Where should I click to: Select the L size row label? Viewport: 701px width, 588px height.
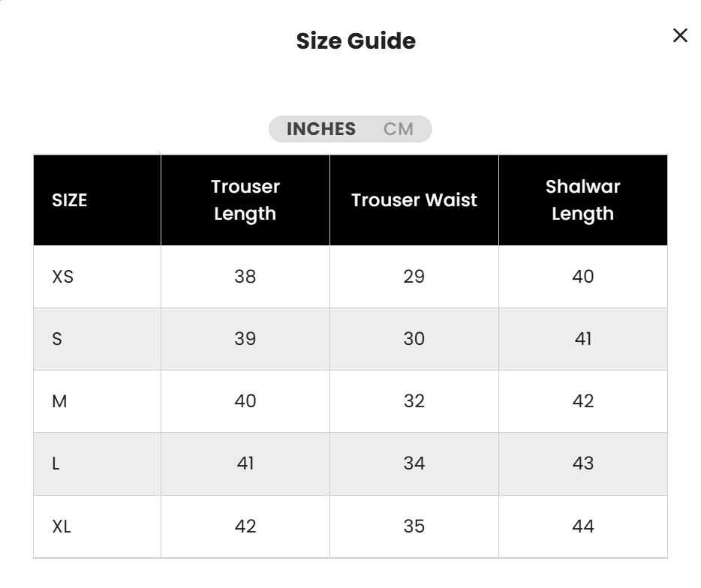click(56, 463)
